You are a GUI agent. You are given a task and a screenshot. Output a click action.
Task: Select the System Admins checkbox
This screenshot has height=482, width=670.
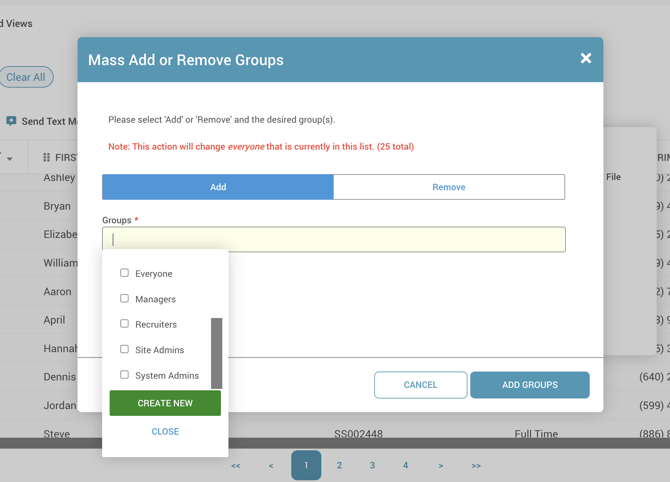[x=125, y=375]
